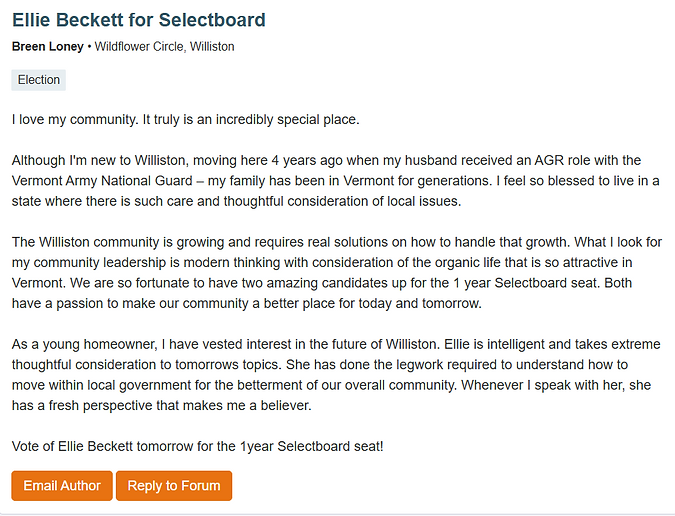The image size is (675, 516).
Task: Click the phrase '1 year Selectboard seat'
Action: [x=525, y=283]
